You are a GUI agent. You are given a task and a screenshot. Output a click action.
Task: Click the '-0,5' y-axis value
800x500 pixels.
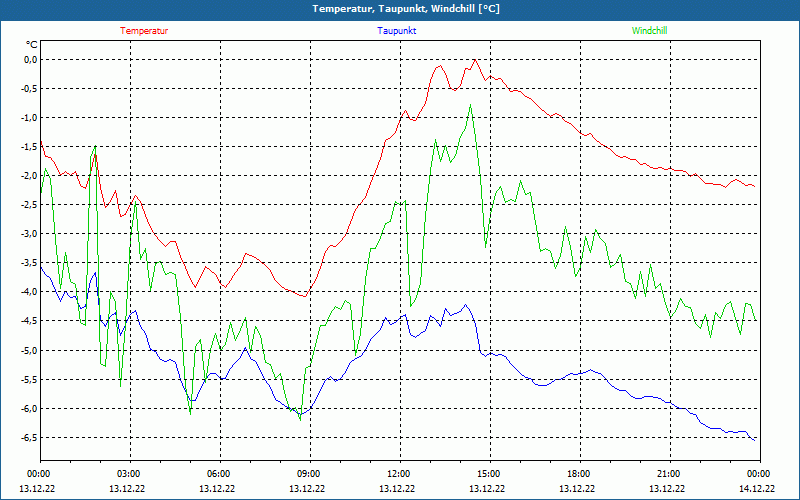30,89
